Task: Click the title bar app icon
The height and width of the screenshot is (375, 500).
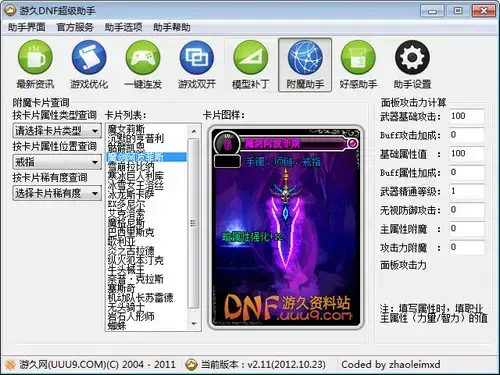Action: 10,11
